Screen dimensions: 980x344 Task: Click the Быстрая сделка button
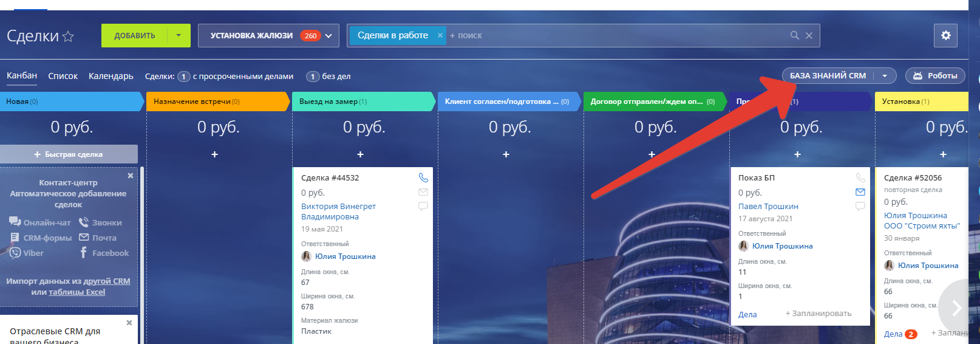point(69,154)
